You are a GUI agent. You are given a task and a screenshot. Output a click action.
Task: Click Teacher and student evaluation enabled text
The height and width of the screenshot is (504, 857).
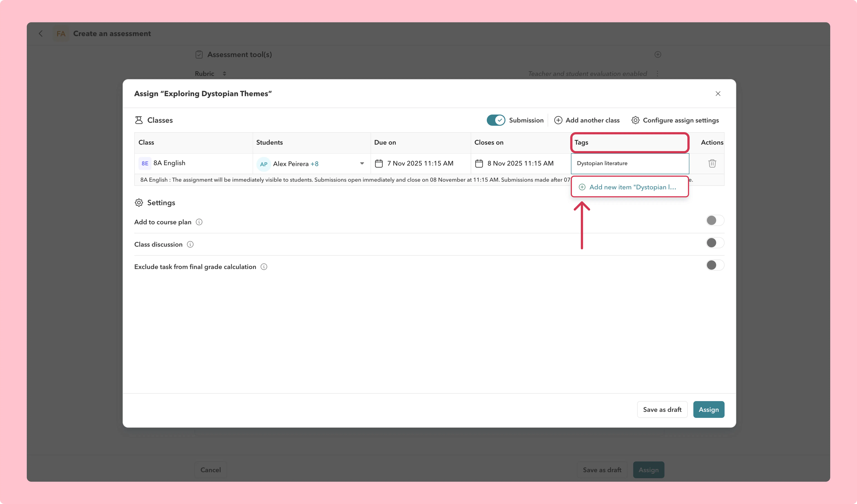pos(587,73)
